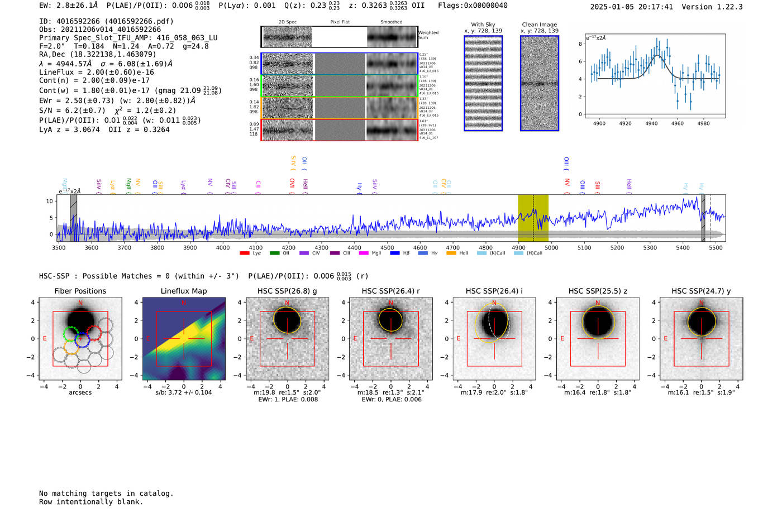The height and width of the screenshot is (532, 782).
Task: Select the blue-outlined fiber spectrum row
Action: (x=340, y=64)
